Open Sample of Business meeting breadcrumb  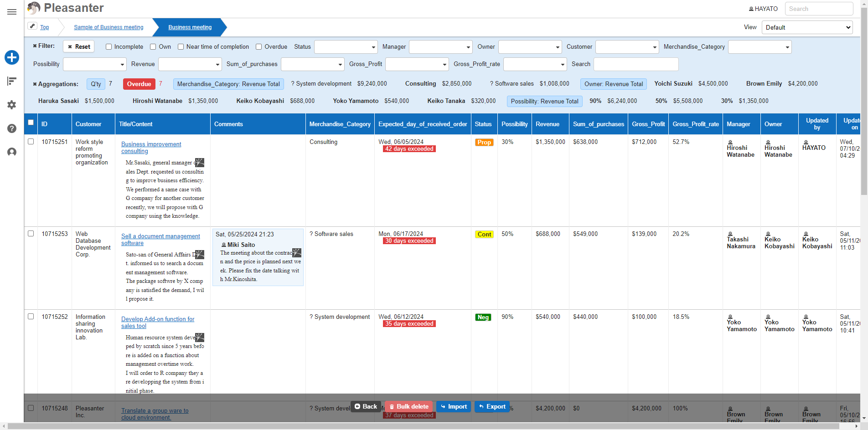pos(108,27)
